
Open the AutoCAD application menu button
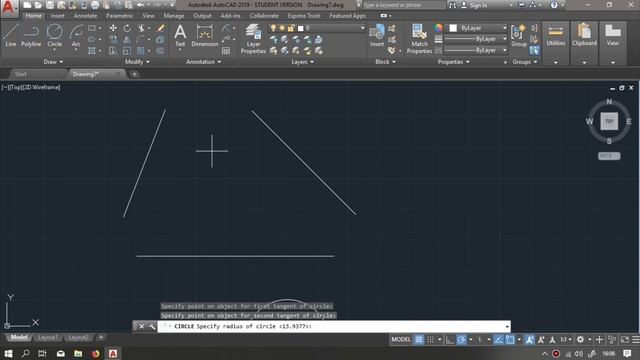(9, 9)
